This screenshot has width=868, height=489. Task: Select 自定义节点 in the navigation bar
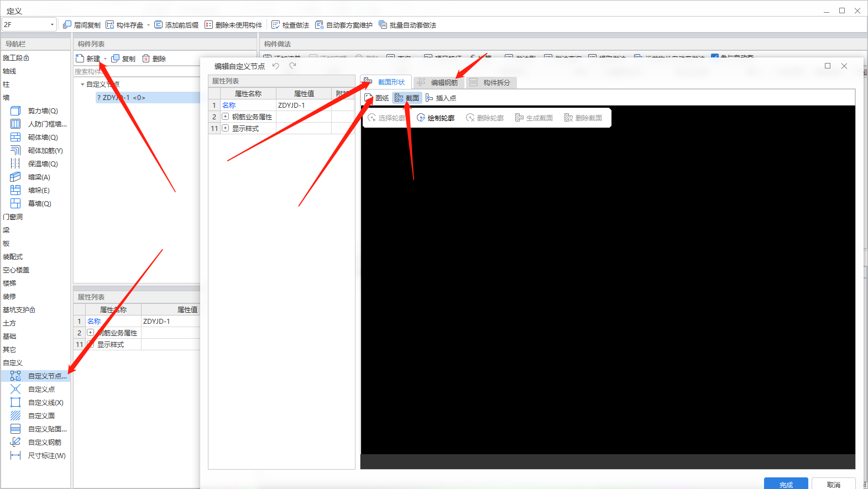click(35, 376)
